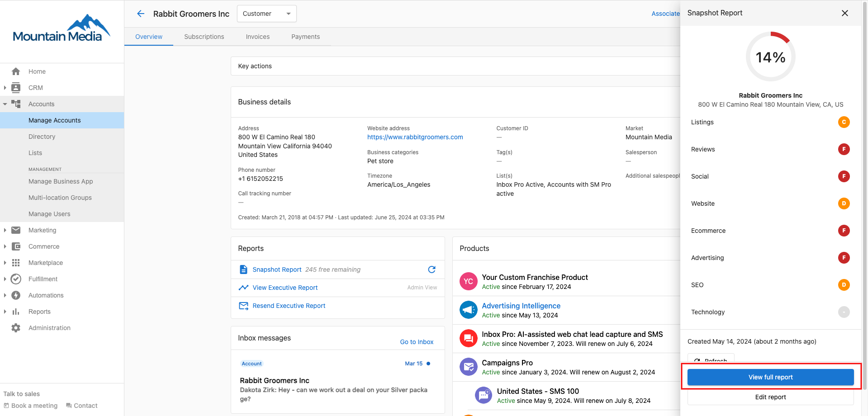
Task: Expand the CRM menu arrow
Action: (x=5, y=88)
